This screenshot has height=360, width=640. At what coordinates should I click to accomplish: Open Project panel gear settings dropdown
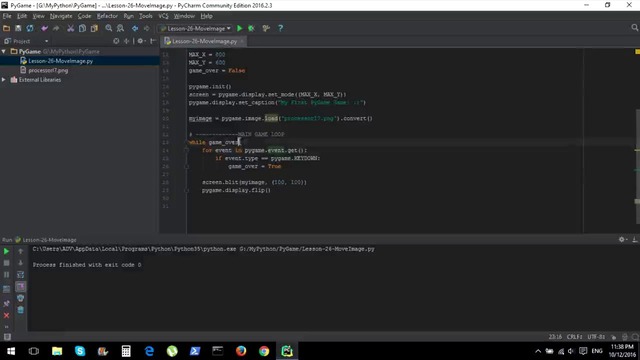141,41
